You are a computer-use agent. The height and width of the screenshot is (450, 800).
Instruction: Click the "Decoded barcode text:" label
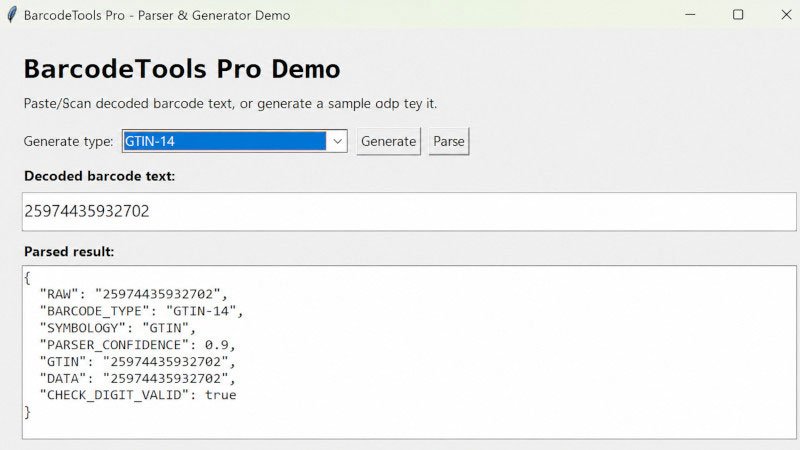coord(99,176)
